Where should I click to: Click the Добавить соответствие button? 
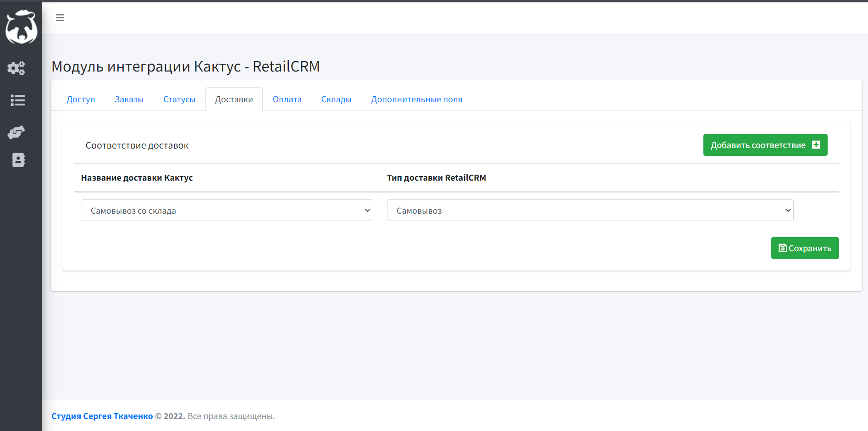pos(765,145)
